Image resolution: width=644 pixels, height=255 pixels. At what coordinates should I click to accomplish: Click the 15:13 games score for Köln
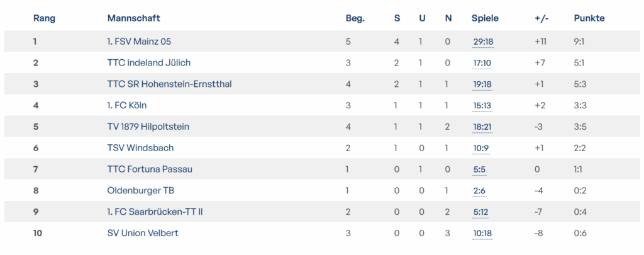click(x=482, y=106)
